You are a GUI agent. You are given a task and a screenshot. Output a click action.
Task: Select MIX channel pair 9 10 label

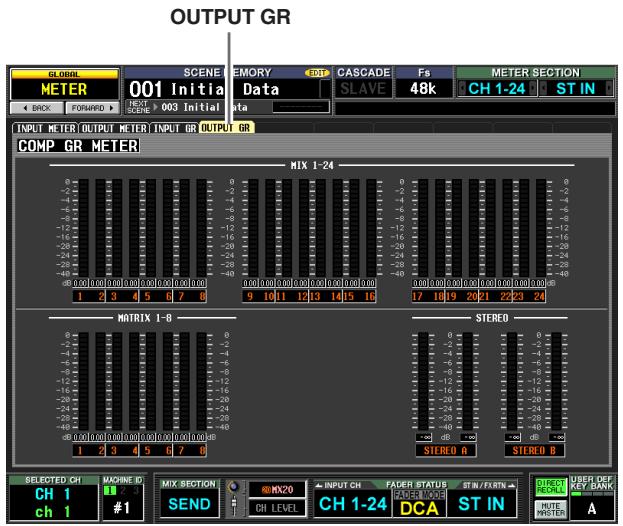(x=259, y=296)
